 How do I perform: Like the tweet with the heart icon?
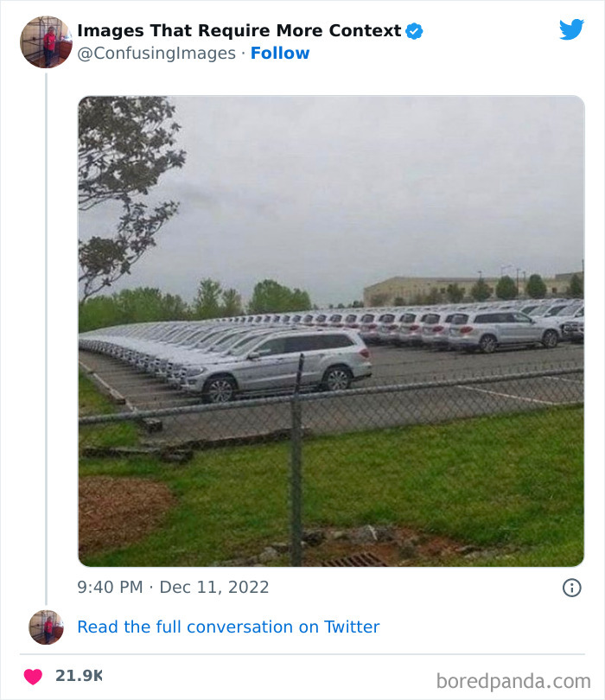pyautogui.click(x=33, y=677)
